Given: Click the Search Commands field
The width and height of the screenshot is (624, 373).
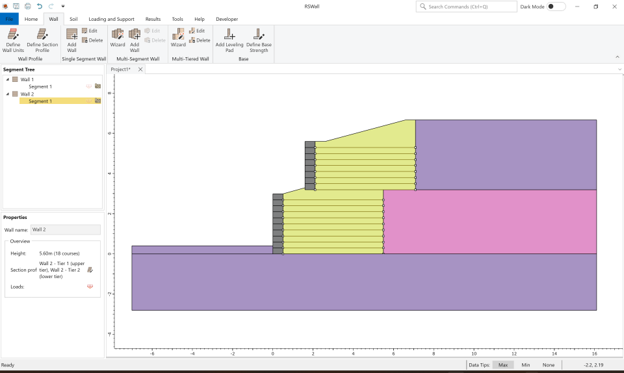Looking at the screenshot, I should tap(466, 6).
